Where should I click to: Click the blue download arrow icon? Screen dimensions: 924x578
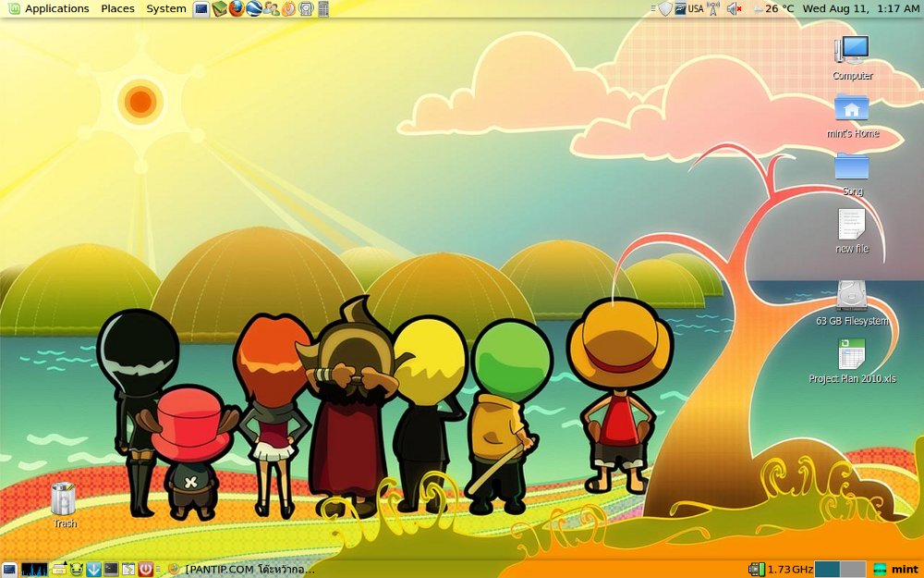tap(93, 569)
